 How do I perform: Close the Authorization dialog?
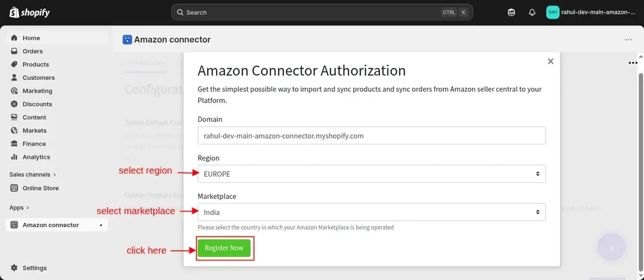550,62
